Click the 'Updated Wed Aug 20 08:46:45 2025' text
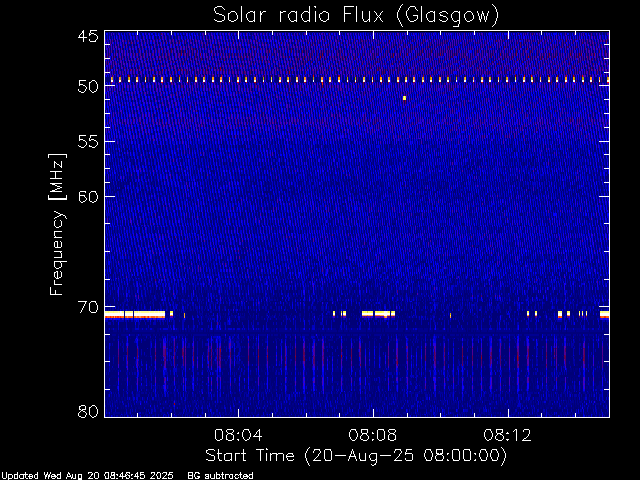The height and width of the screenshot is (480, 640). coord(87,476)
